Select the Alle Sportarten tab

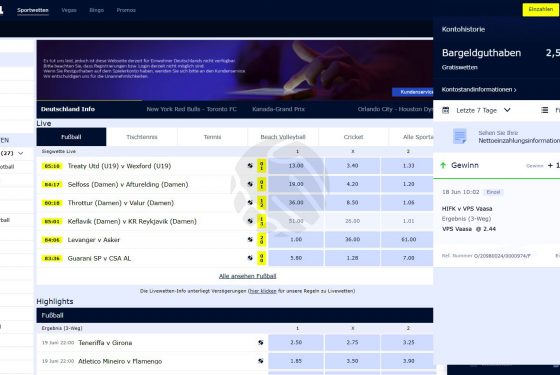(411, 137)
